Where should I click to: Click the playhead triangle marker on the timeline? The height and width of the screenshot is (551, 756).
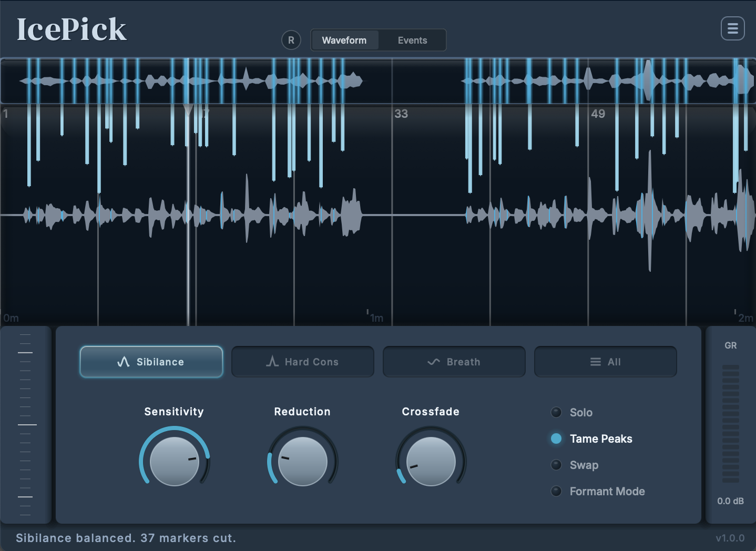tap(188, 110)
